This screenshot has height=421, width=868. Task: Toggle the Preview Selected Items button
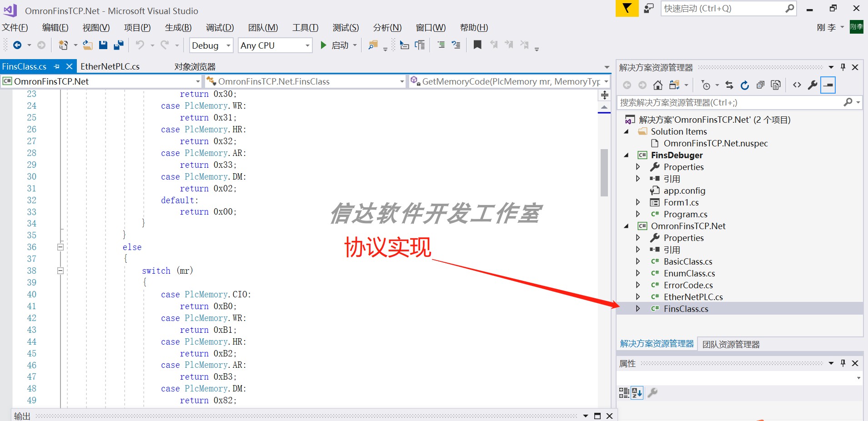(828, 85)
